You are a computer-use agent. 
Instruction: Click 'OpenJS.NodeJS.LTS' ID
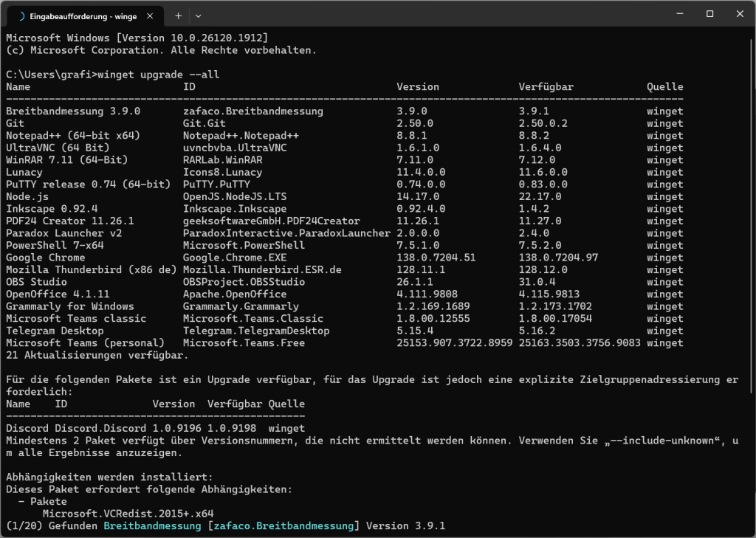click(235, 197)
